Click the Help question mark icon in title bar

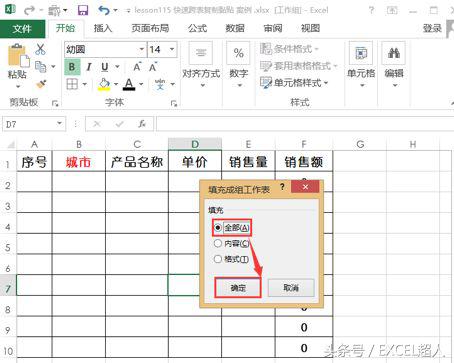click(x=371, y=10)
